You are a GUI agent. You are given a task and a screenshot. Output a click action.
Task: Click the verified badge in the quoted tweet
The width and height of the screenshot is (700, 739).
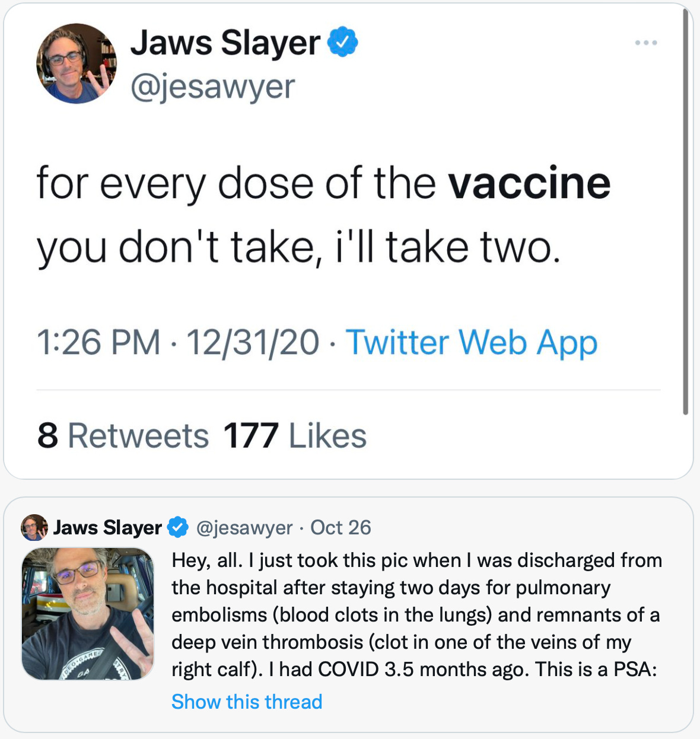(x=178, y=527)
